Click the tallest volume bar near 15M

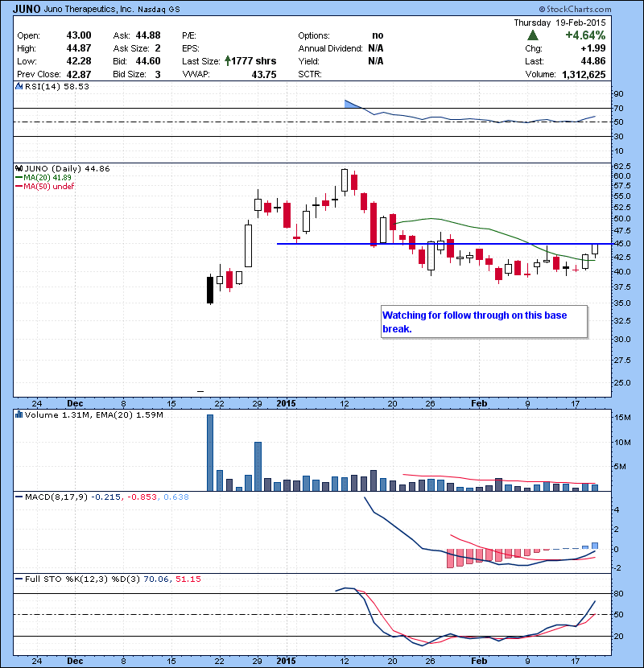(x=209, y=453)
